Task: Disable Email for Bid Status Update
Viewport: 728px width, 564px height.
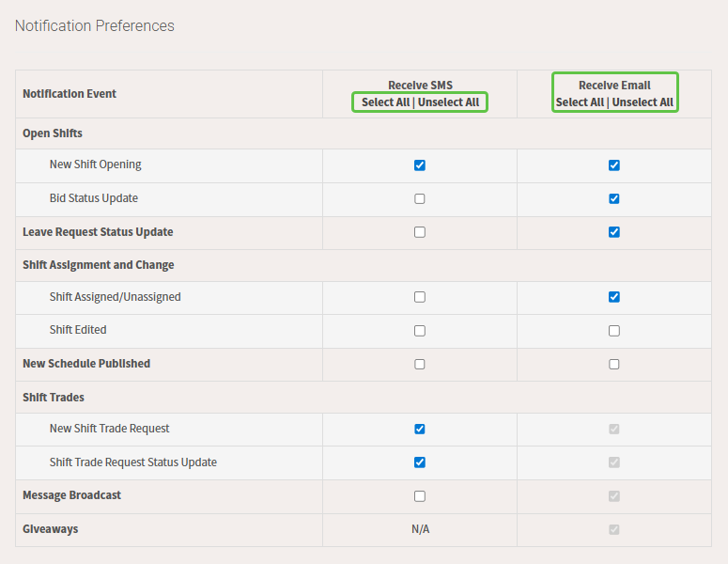Action: pyautogui.click(x=614, y=199)
